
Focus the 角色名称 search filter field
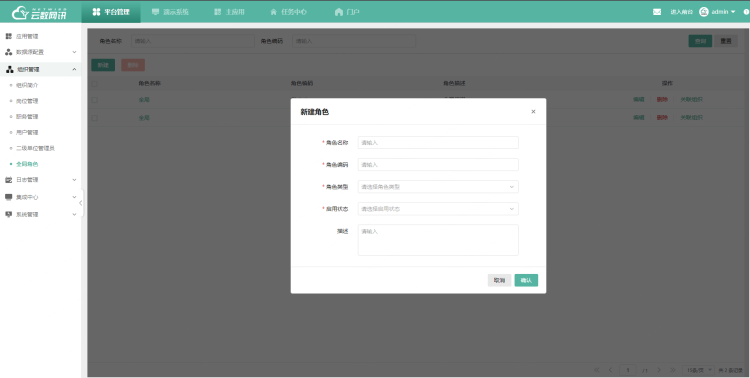coord(193,41)
